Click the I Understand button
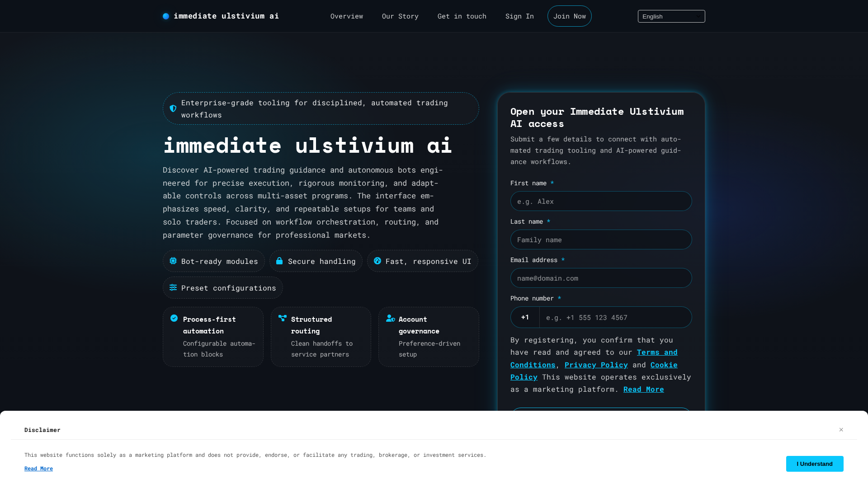This screenshot has width=868, height=488. (815, 464)
